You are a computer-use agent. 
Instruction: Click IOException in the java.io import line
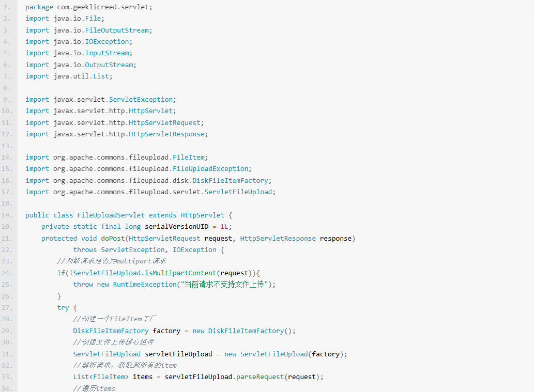(107, 42)
